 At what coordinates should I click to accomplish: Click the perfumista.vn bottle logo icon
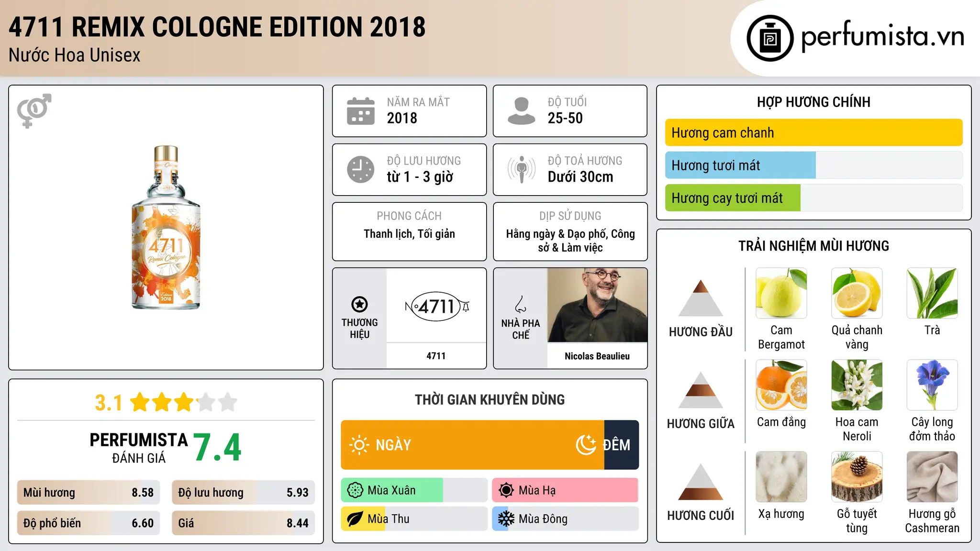point(770,38)
